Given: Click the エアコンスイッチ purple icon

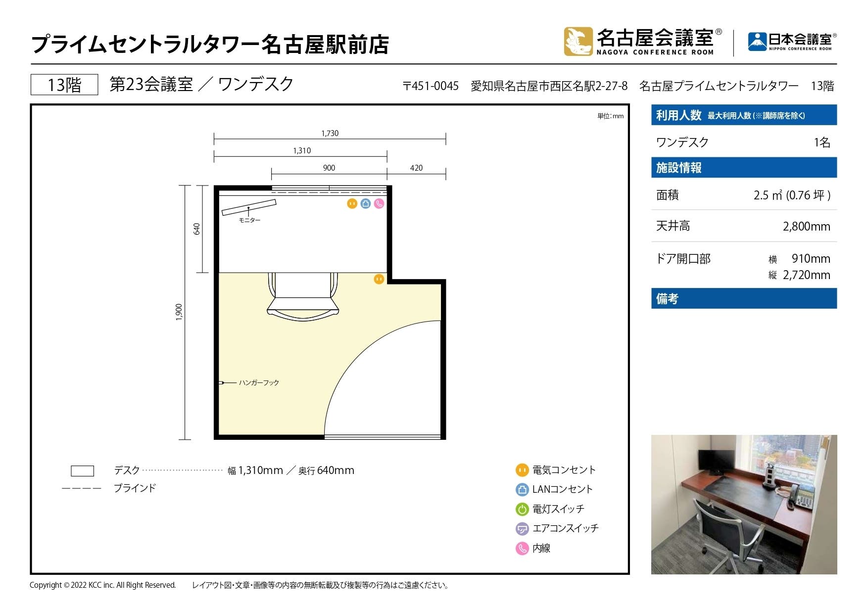Looking at the screenshot, I should [522, 528].
